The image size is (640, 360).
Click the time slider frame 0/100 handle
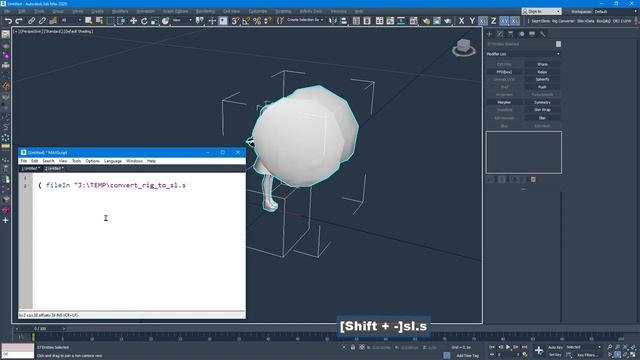40,329
